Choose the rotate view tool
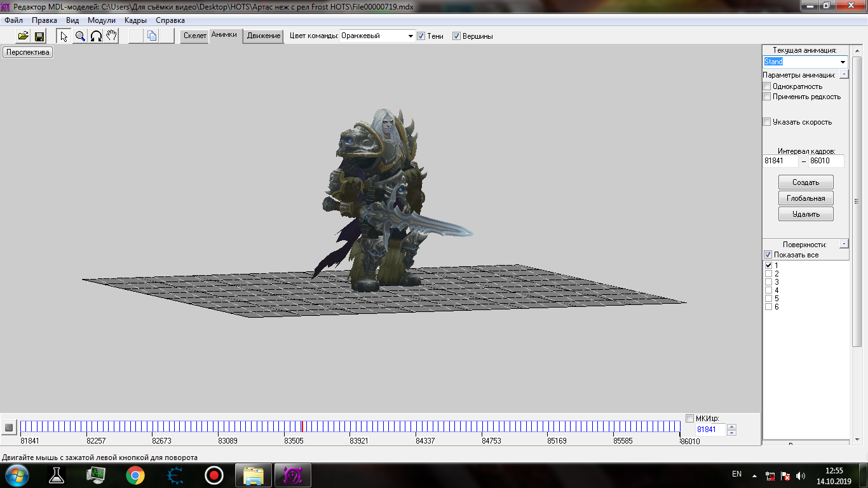Screen dimensions: 868x488 pyautogui.click(x=96, y=36)
